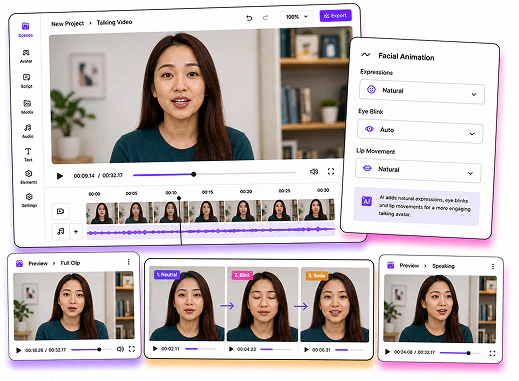This screenshot has height=381, width=519.
Task: Open the Elements sidebar panel
Action: [x=29, y=177]
